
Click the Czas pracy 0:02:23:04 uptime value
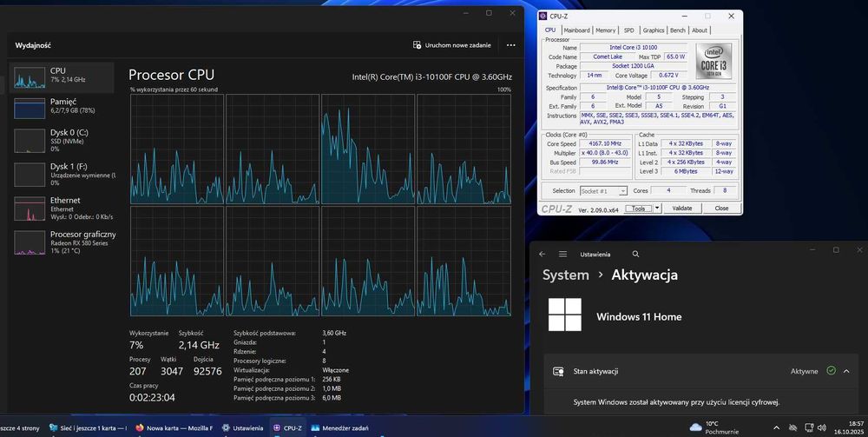pyautogui.click(x=152, y=397)
